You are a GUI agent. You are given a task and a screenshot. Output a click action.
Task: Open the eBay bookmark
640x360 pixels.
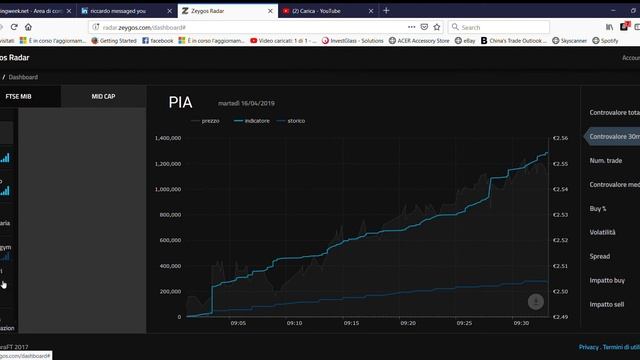[465, 40]
